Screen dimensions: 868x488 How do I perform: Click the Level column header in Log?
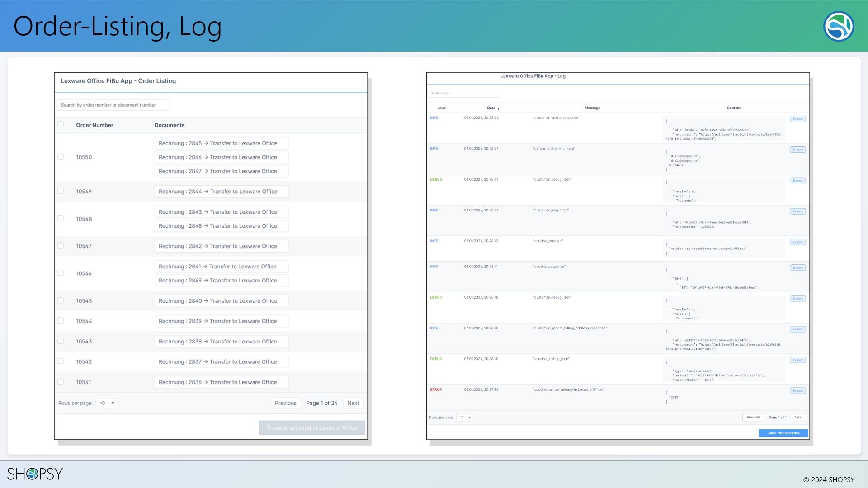pyautogui.click(x=442, y=108)
